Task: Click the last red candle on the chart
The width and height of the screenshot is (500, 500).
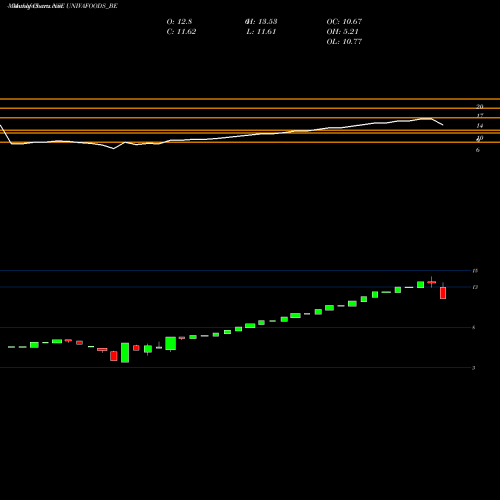Action: pos(443,293)
